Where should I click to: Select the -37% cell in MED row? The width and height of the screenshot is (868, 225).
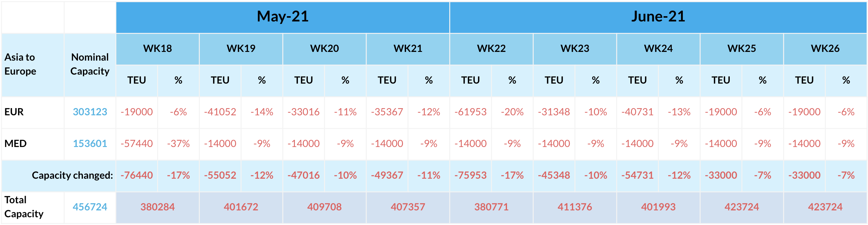(x=178, y=144)
